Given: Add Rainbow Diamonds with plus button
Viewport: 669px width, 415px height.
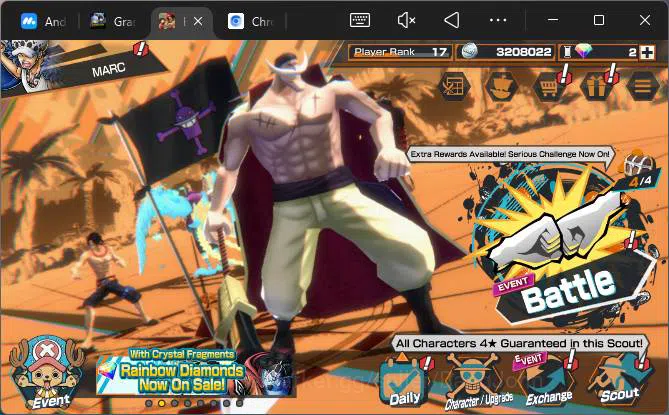Looking at the screenshot, I should pos(647,52).
